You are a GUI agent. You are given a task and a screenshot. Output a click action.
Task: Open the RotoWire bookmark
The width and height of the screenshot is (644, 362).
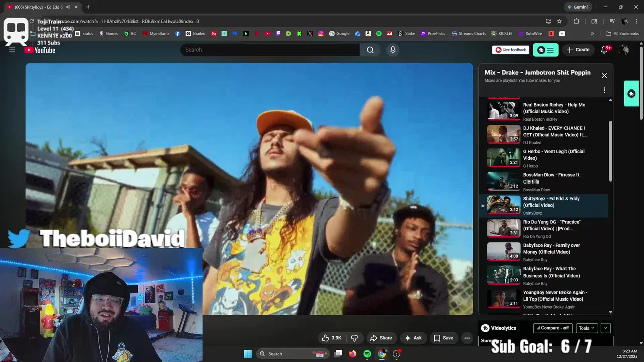pos(529,34)
